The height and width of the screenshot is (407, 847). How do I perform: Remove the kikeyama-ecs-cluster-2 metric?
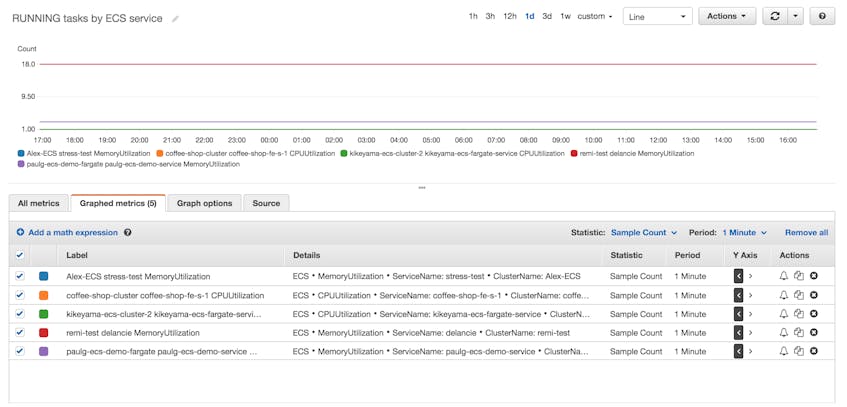(814, 314)
